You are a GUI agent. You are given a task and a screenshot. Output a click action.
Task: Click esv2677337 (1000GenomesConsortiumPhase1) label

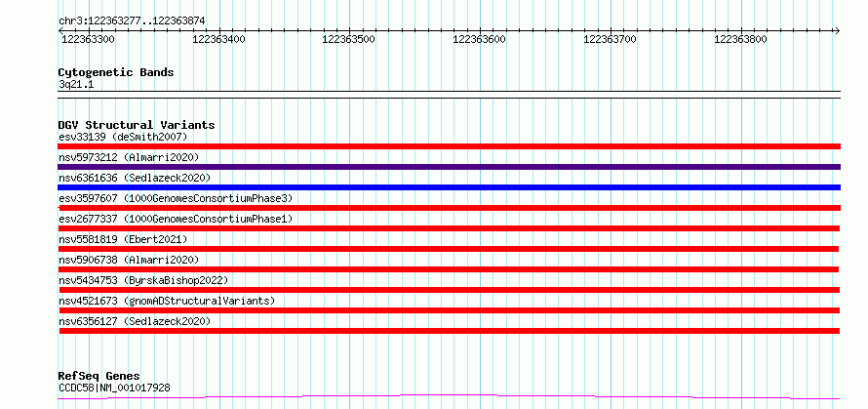point(176,219)
